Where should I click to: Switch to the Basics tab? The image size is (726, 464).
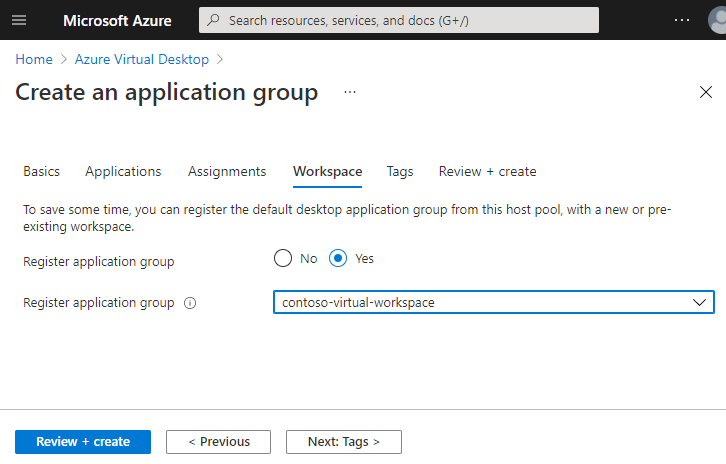pyautogui.click(x=42, y=171)
